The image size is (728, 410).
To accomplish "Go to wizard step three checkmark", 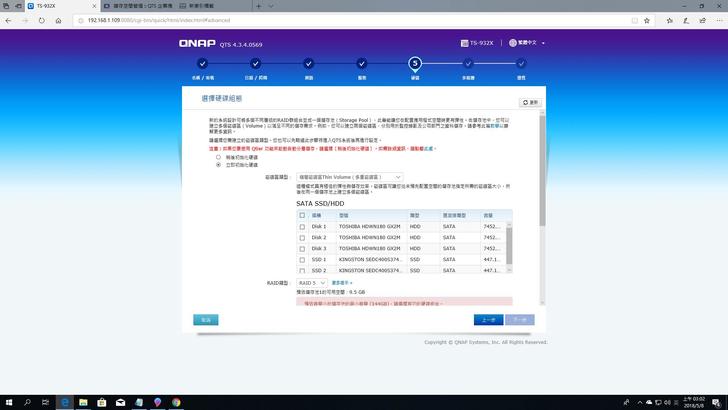I will click(x=308, y=63).
